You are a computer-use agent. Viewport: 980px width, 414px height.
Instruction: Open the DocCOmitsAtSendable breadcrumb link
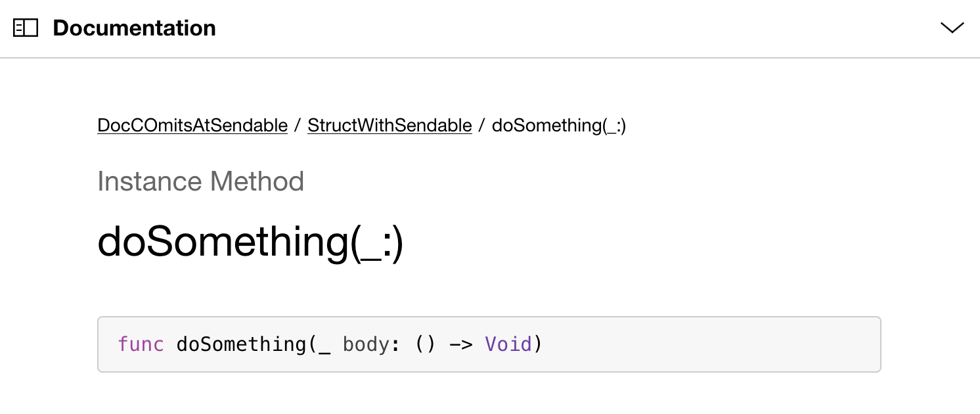[x=192, y=125]
